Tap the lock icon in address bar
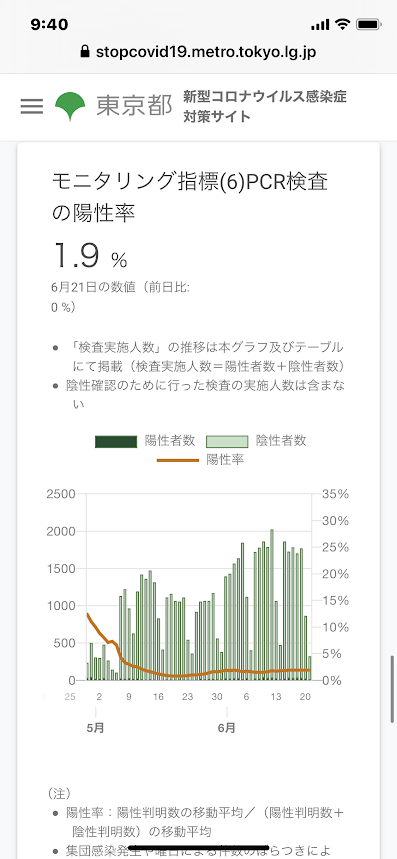 [x=84, y=52]
